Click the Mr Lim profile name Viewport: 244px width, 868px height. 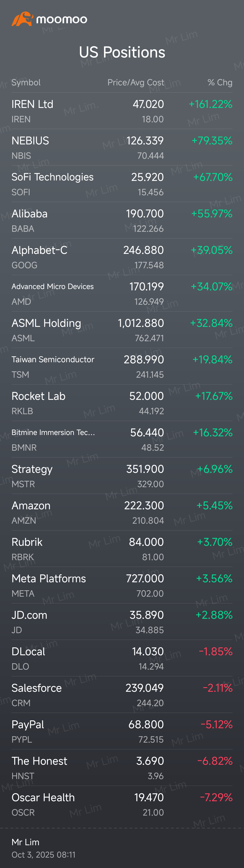(x=25, y=842)
